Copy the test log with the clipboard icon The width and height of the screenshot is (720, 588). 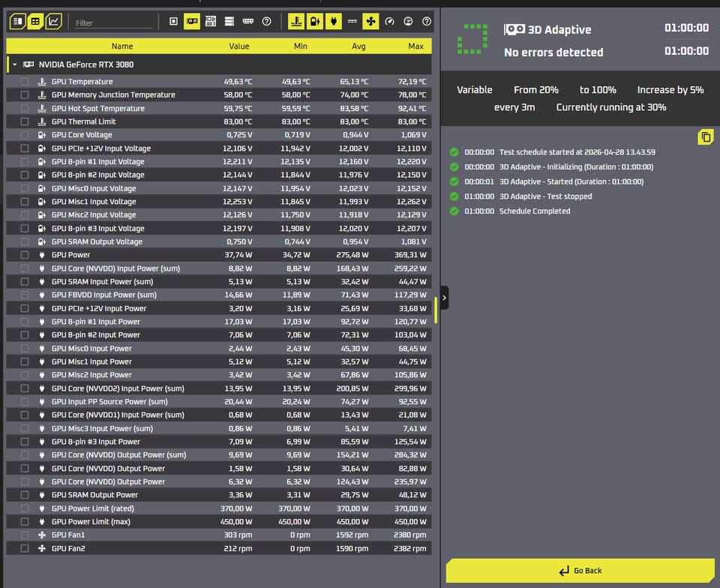(706, 136)
